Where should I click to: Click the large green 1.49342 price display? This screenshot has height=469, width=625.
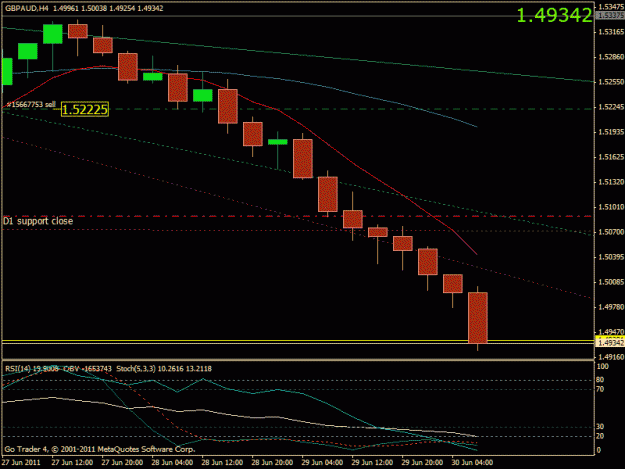pos(554,16)
